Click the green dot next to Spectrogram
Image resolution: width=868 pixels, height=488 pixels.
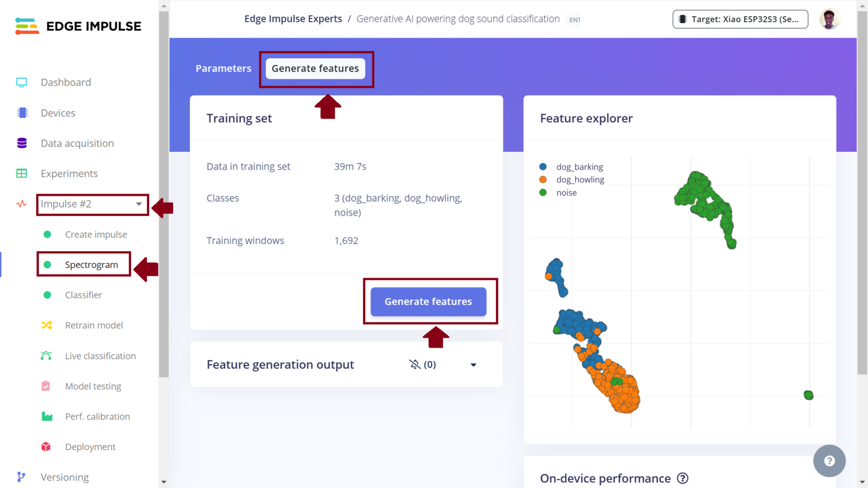point(47,265)
